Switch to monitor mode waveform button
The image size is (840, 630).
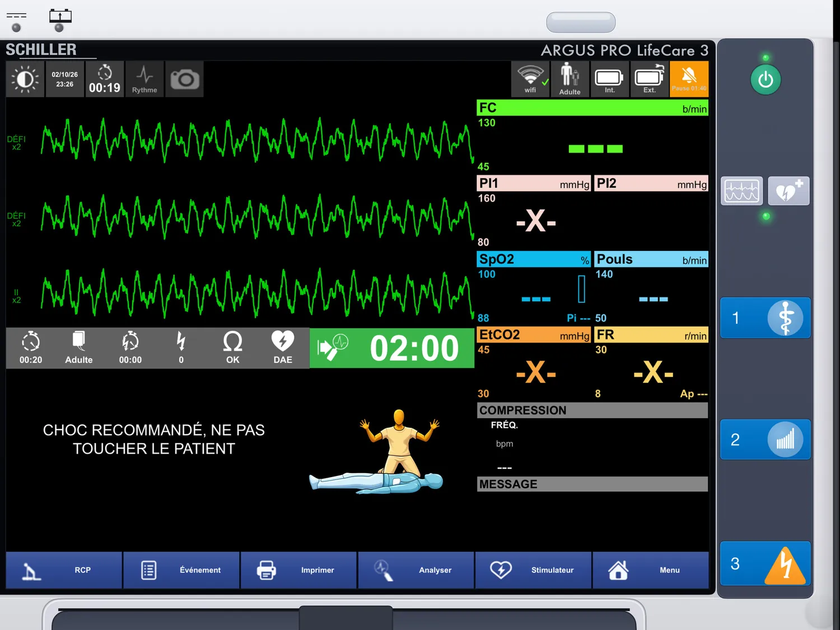coord(741,191)
